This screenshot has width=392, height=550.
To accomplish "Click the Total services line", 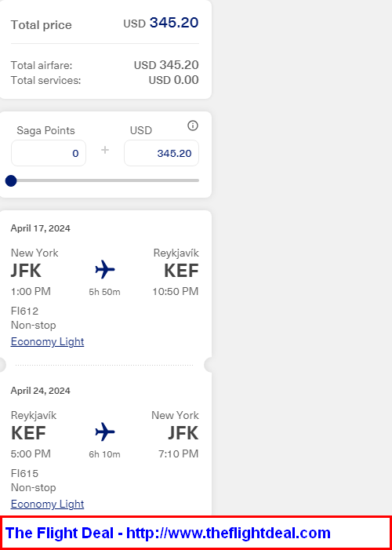I will pos(105,80).
